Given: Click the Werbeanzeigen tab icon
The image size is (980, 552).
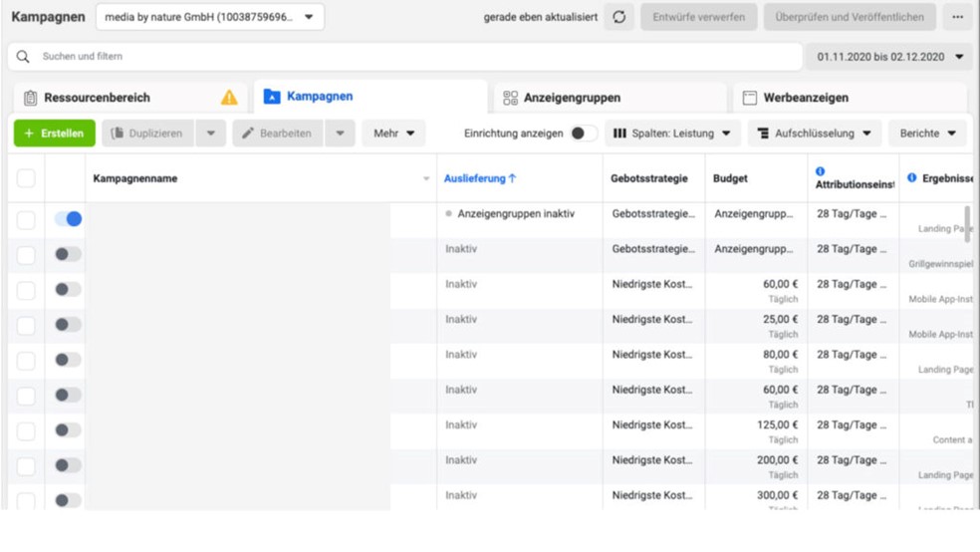Looking at the screenshot, I should (749, 98).
